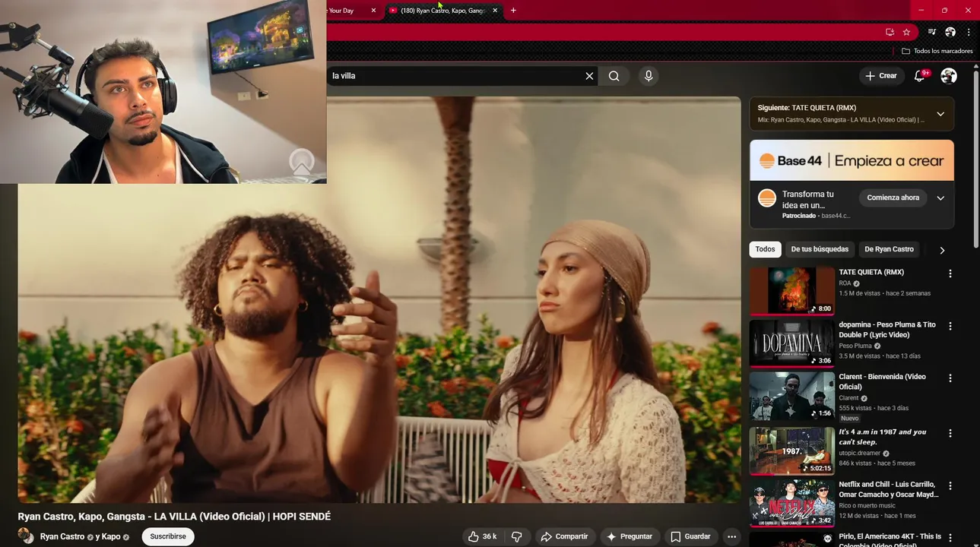Open media controls icon in toolbar
Screen dimensions: 980x547
932,32
